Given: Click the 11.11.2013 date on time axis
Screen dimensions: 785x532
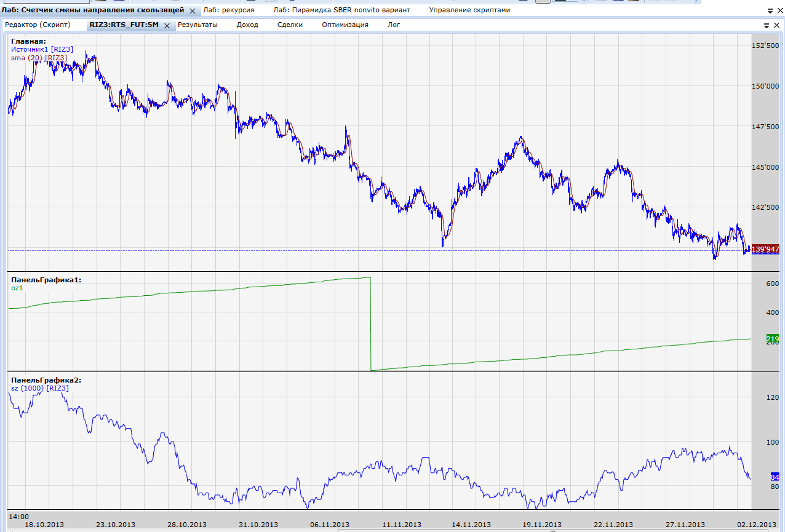Looking at the screenshot, I should click(x=402, y=525).
